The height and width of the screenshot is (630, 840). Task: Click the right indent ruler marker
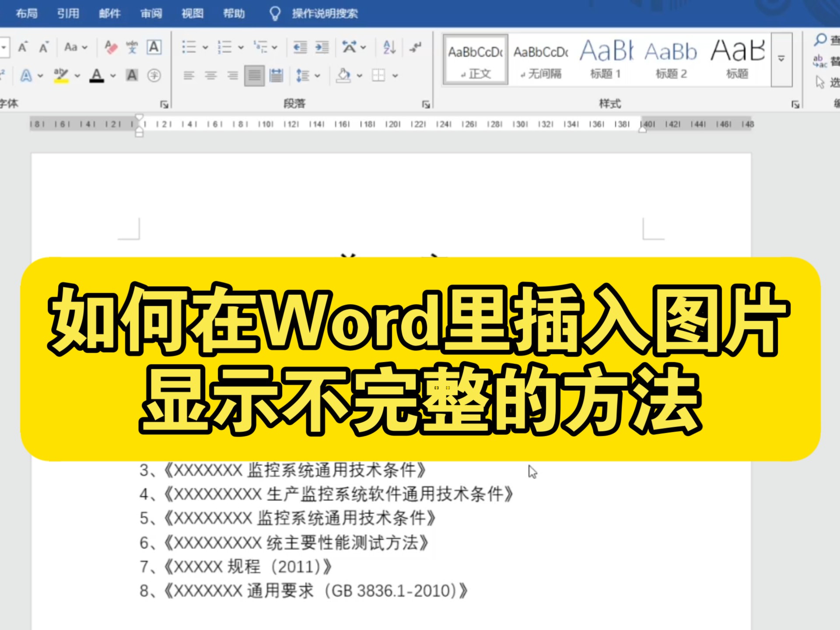[x=642, y=129]
